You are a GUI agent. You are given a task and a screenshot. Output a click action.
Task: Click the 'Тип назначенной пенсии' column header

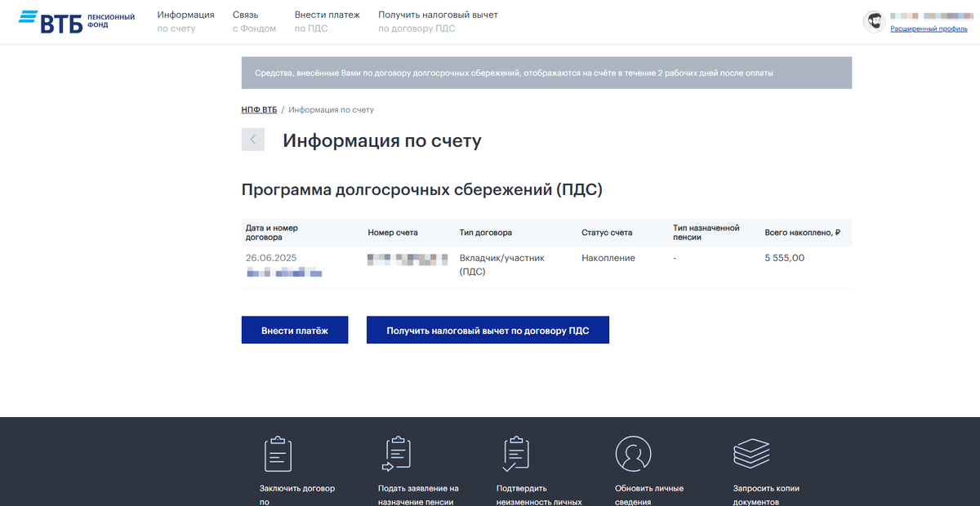pos(706,233)
